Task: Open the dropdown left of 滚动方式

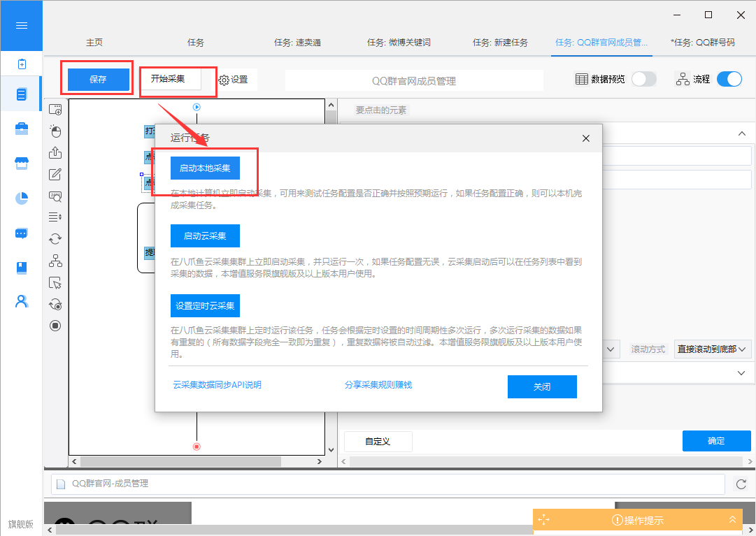Action: point(611,349)
